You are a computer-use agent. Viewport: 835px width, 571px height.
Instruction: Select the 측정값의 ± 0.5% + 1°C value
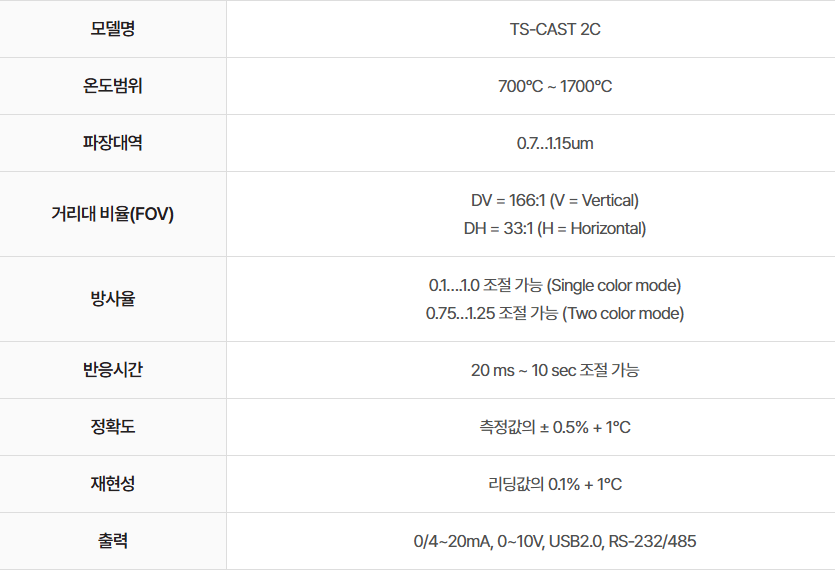pos(555,427)
